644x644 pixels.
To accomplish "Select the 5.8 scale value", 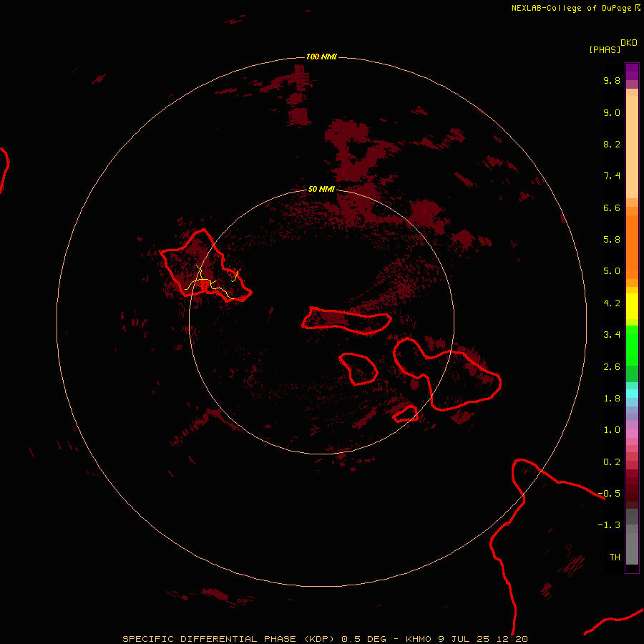I will (612, 240).
